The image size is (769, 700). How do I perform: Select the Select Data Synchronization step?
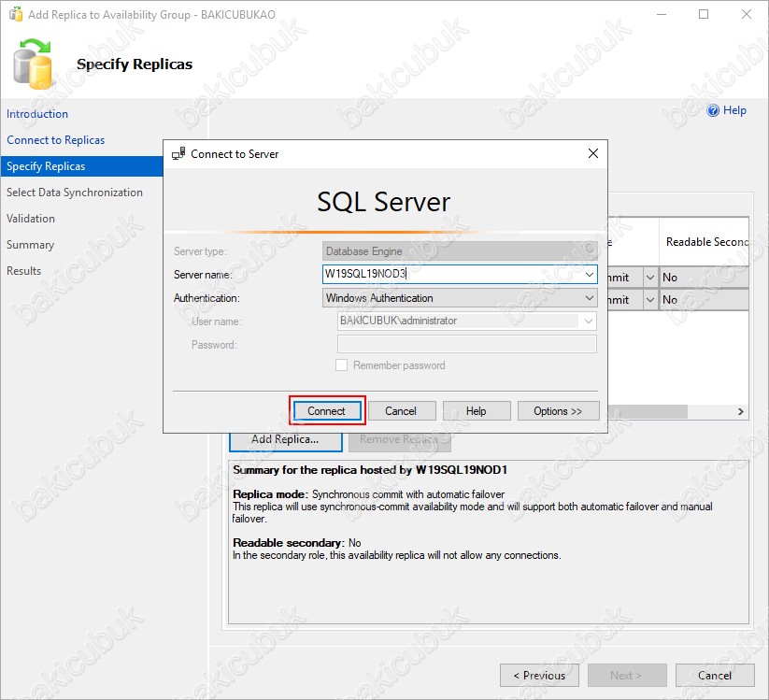click(75, 193)
